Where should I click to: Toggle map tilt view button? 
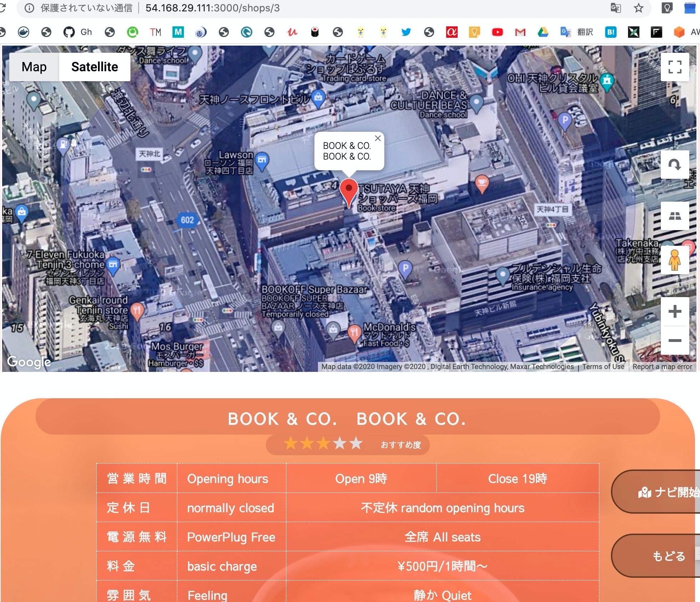point(674,216)
